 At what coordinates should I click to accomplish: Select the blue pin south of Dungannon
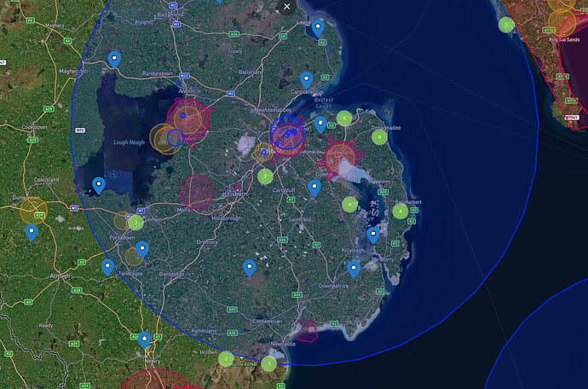[32, 231]
